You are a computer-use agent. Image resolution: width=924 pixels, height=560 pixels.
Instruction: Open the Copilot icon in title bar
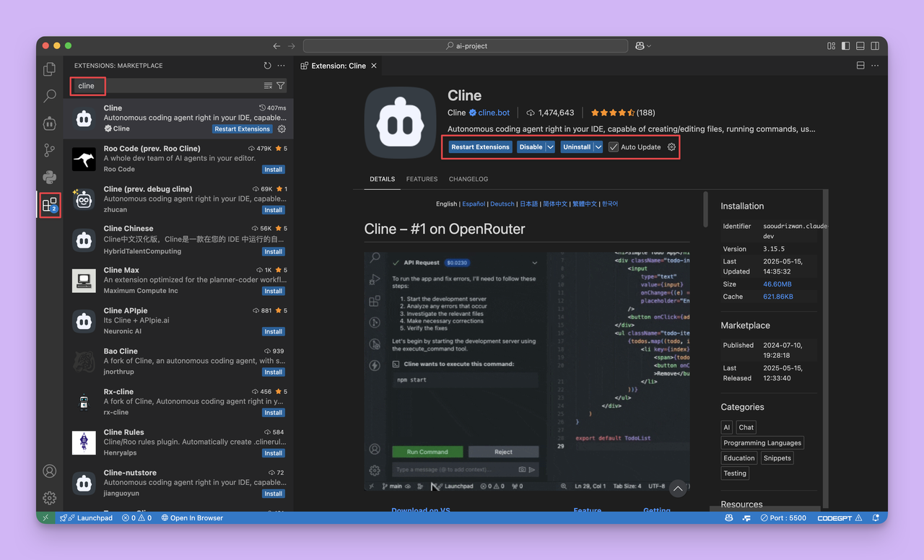[x=640, y=46]
